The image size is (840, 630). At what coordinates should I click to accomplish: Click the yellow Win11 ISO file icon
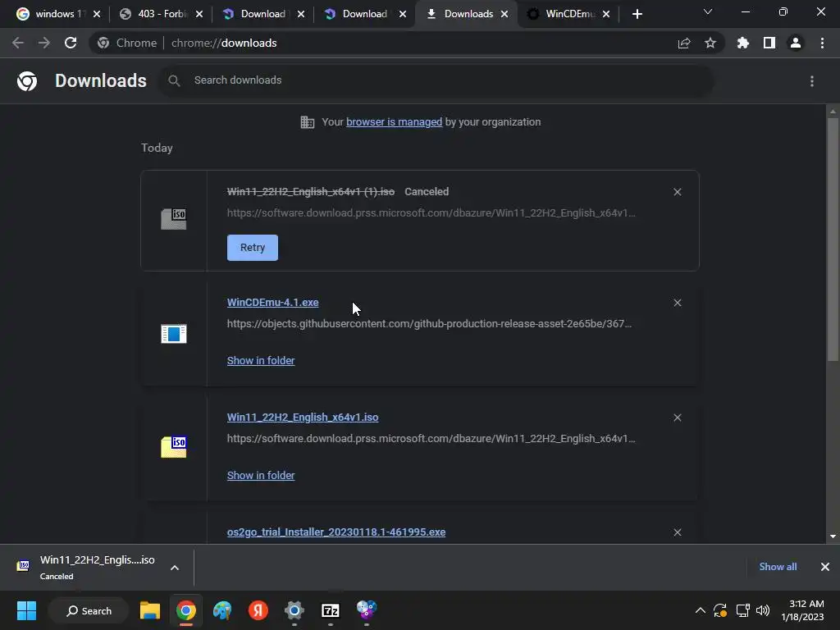pos(174,447)
